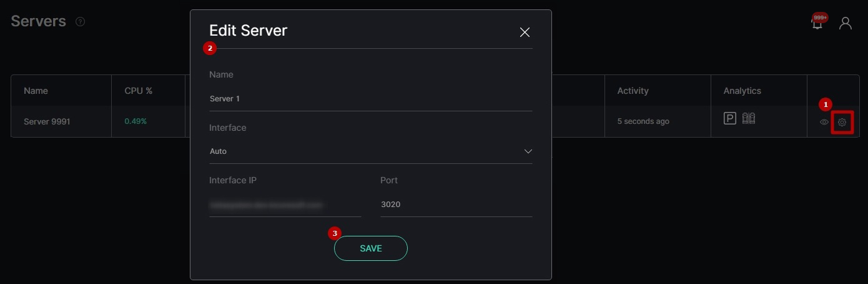The height and width of the screenshot is (284, 868).
Task: Click the Activity column header
Action: 633,91
